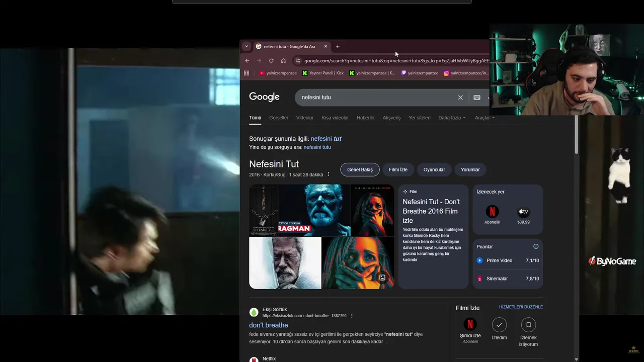
Task: Open the browser home page icon
Action: point(283,61)
